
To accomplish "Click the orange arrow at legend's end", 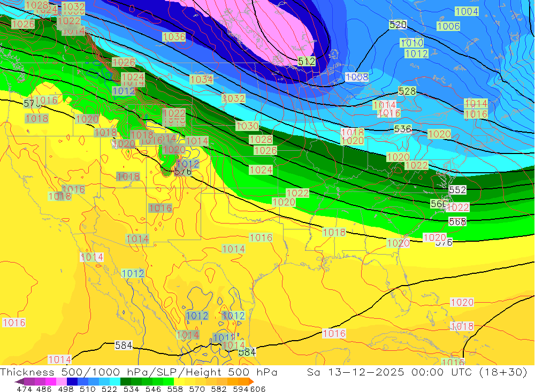I will tap(251, 381).
